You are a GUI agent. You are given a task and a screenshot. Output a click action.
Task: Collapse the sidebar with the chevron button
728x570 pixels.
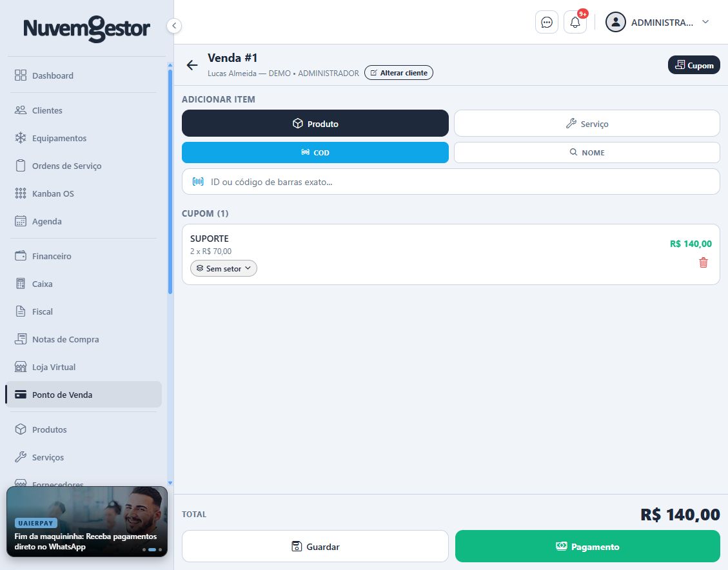[x=174, y=26]
